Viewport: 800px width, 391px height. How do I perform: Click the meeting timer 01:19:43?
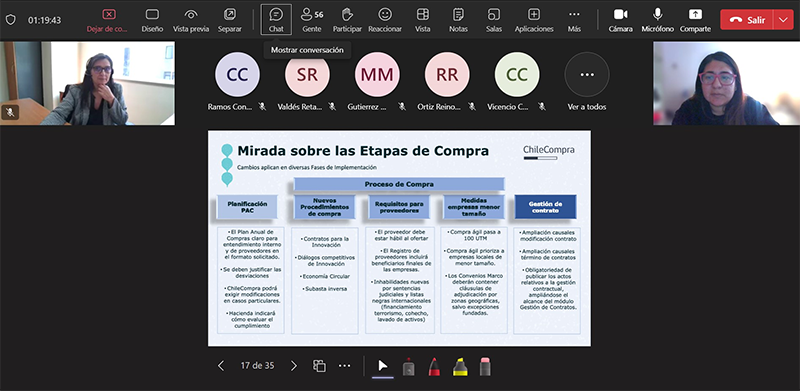[44, 20]
